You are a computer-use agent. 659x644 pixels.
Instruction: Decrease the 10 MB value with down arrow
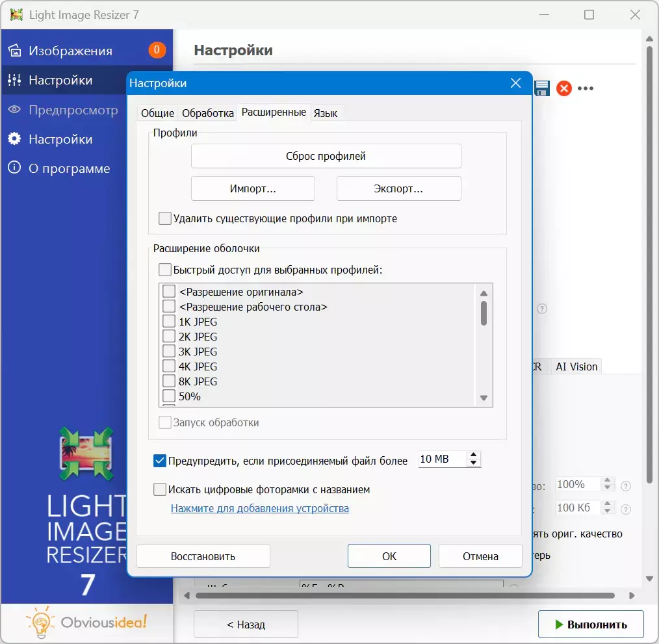click(474, 464)
